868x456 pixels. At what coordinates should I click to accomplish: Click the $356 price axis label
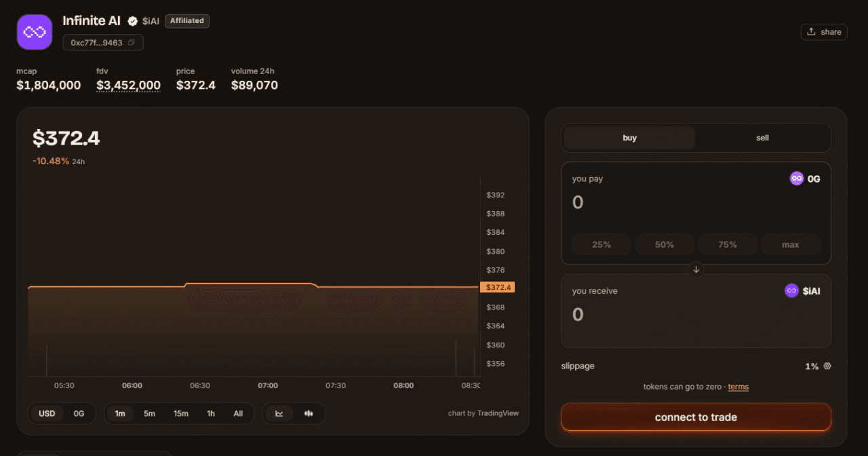(496, 364)
